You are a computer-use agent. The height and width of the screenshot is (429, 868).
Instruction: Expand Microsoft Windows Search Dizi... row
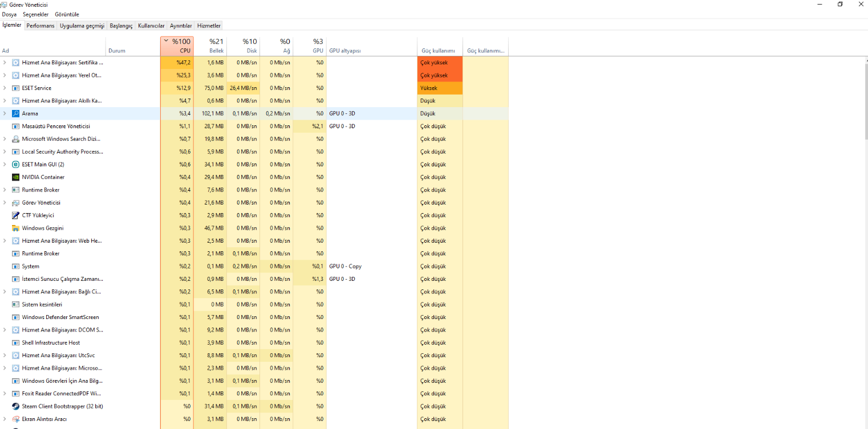point(5,139)
